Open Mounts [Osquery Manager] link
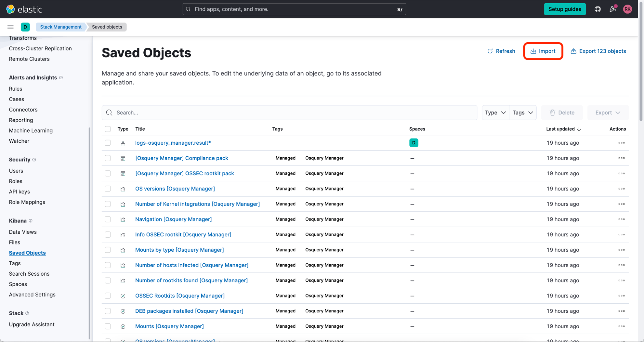The height and width of the screenshot is (342, 644). pos(169,327)
